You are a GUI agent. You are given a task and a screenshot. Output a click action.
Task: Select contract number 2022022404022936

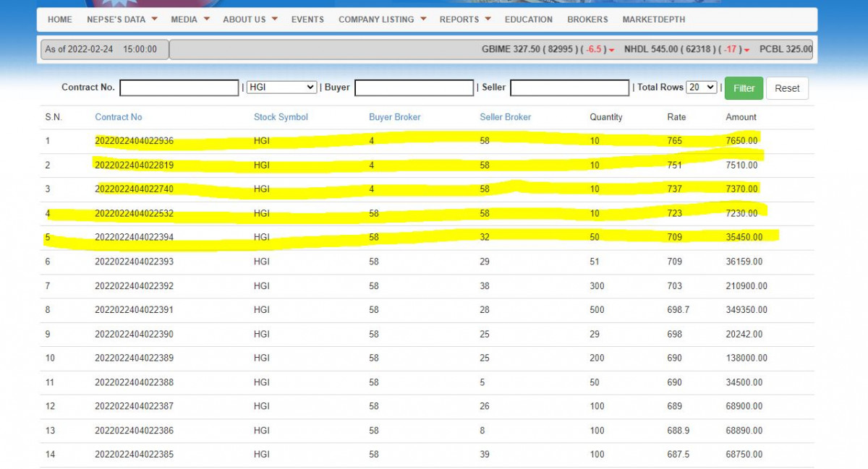[134, 141]
